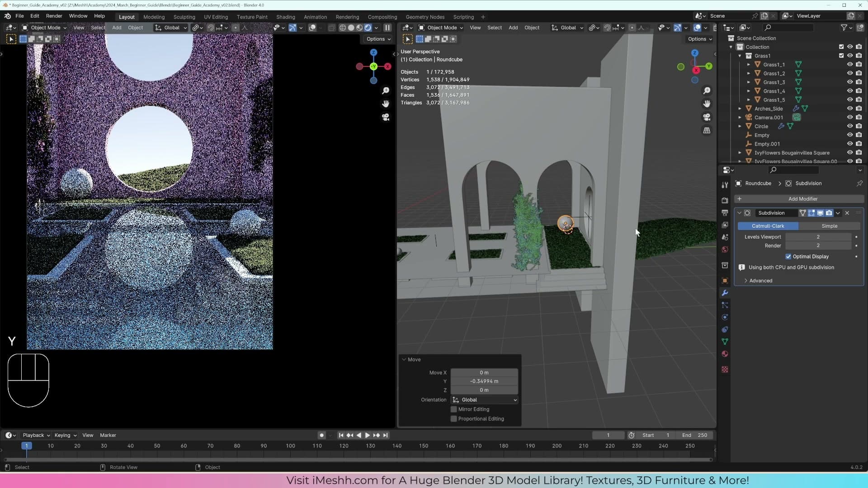The width and height of the screenshot is (868, 488).
Task: Open the Output properties printer tab
Action: point(725,212)
